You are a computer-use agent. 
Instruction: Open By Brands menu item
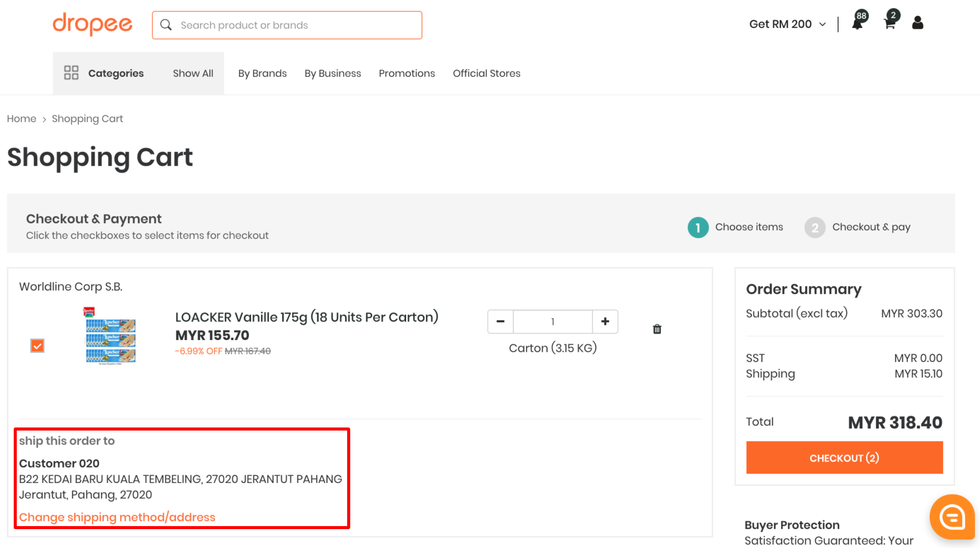pos(262,73)
